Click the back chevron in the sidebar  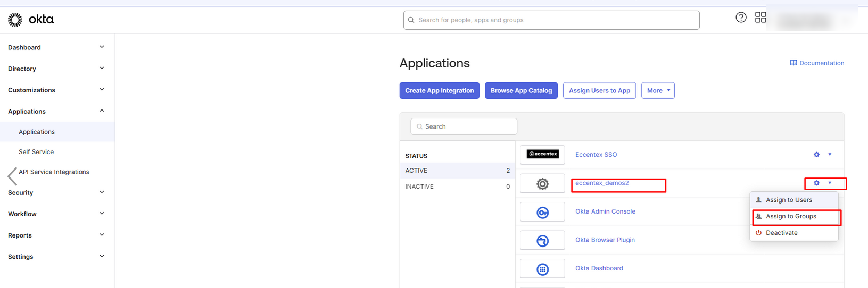(12, 176)
